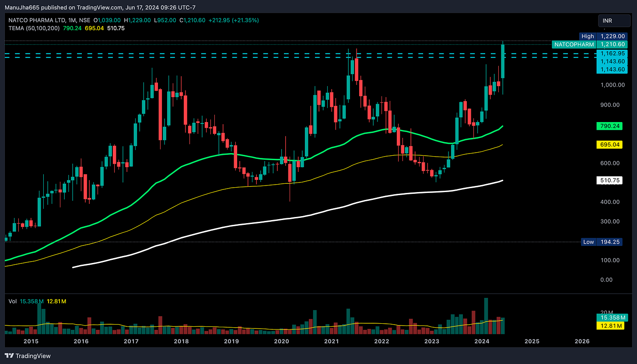Click the 2016 year label
This screenshot has height=364, width=637.
(x=81, y=341)
